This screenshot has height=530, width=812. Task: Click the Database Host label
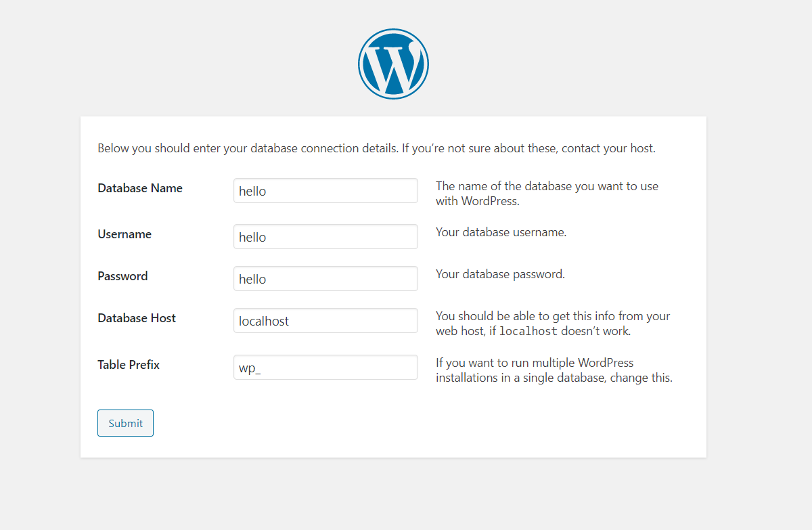137,318
